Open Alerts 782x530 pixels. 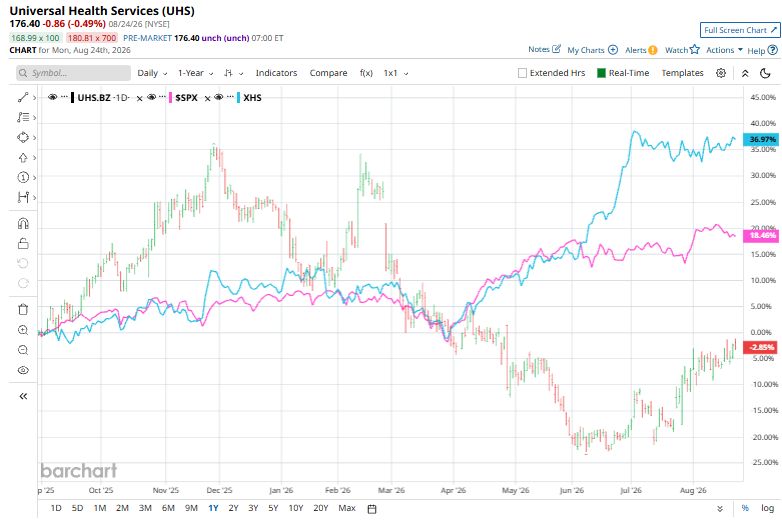point(641,50)
